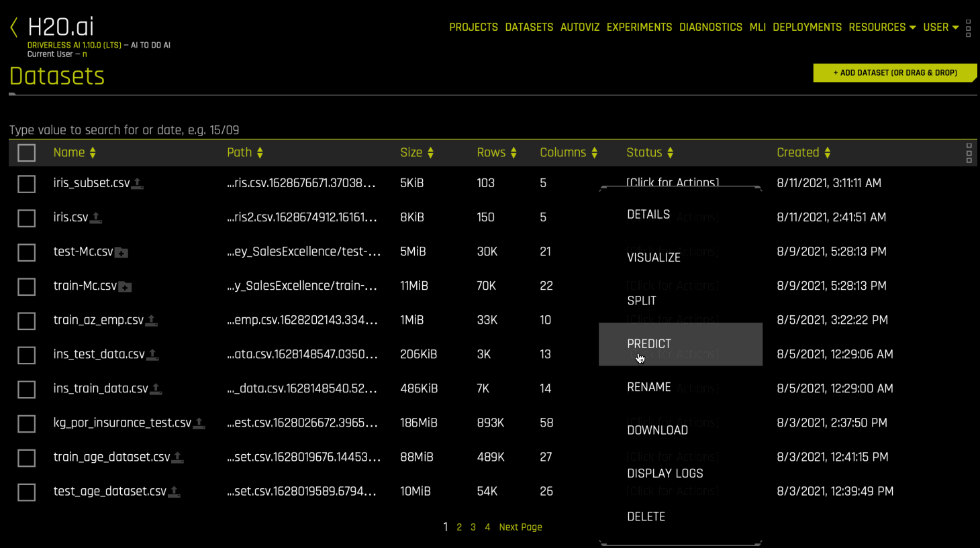
Task: Click upload icon next to ins_train_data.csv
Action: 156,389
